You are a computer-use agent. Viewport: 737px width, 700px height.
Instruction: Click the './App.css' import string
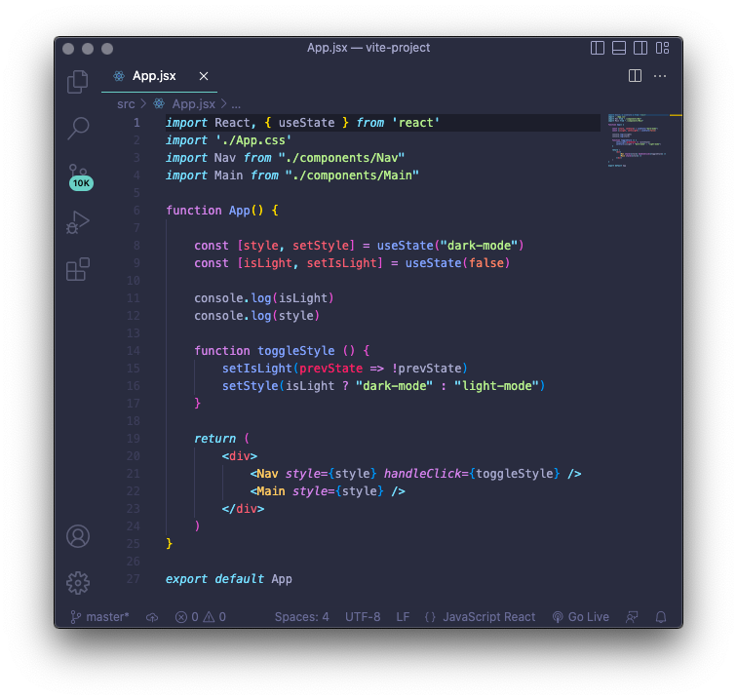coord(253,140)
